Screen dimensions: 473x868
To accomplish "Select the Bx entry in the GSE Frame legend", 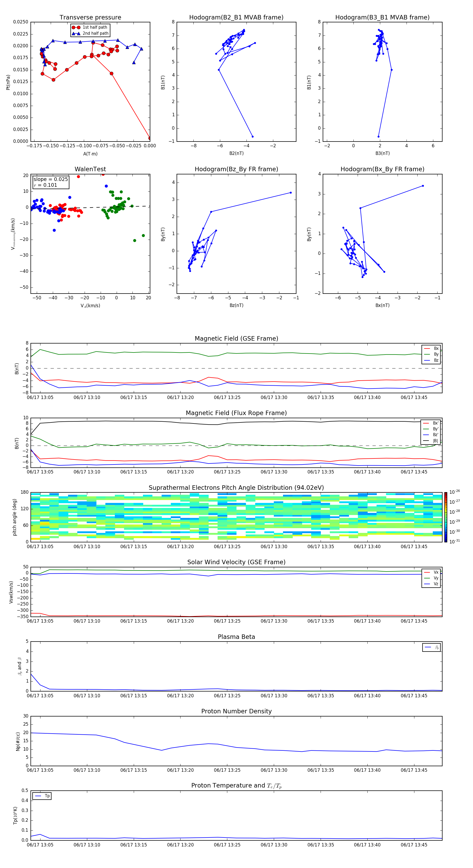I will pos(431,349).
